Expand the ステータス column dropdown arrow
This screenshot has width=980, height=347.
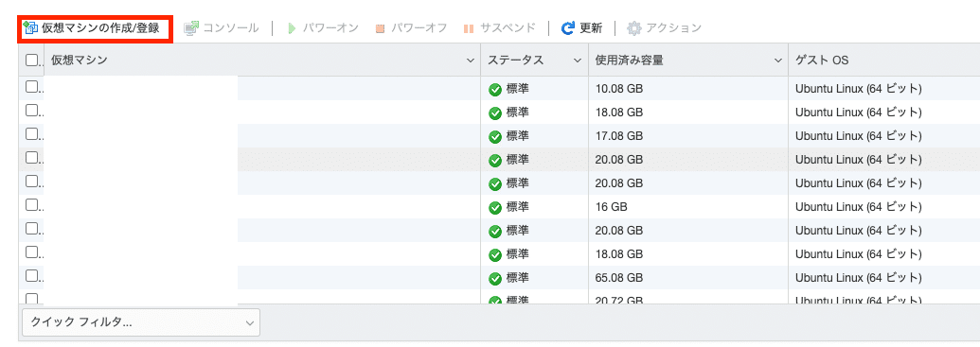pos(579,61)
